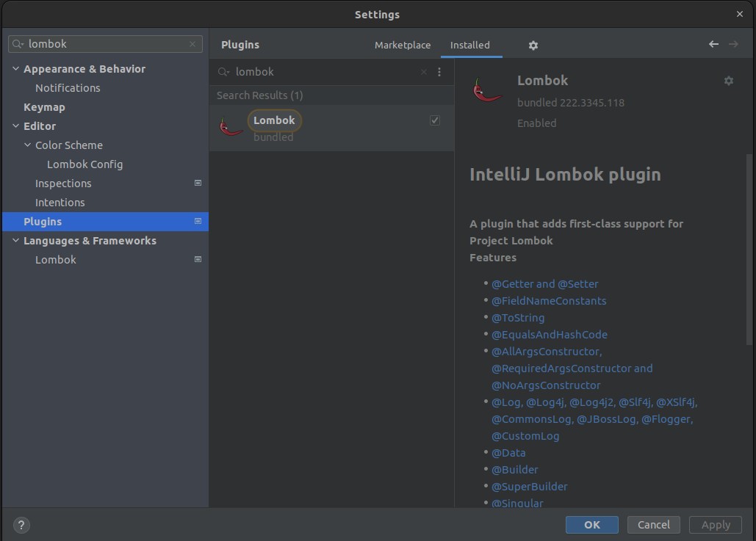Open Intentions settings page
This screenshot has height=541, width=756.
(60, 203)
